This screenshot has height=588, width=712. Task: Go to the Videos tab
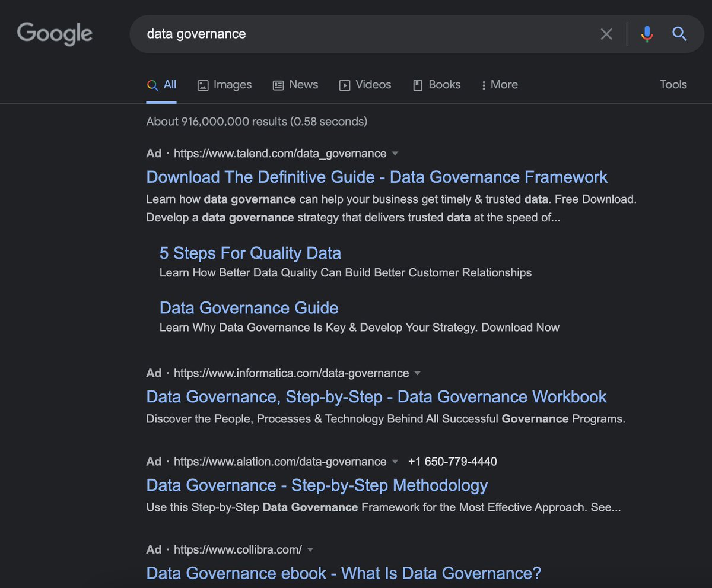point(365,85)
